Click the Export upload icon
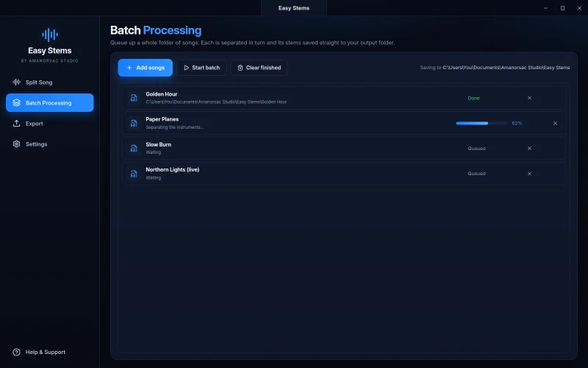The width and height of the screenshot is (588, 368). point(16,123)
